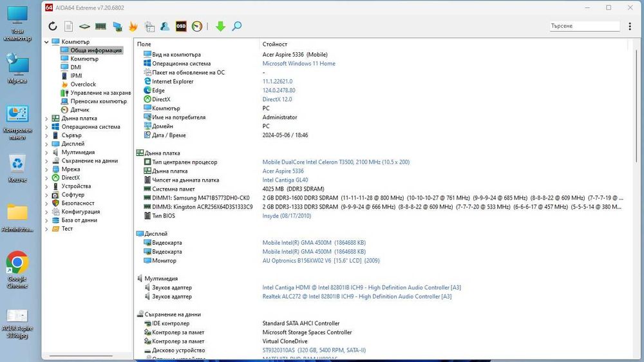Select the База от данни tree item
The image size is (644, 362).
pyautogui.click(x=79, y=220)
